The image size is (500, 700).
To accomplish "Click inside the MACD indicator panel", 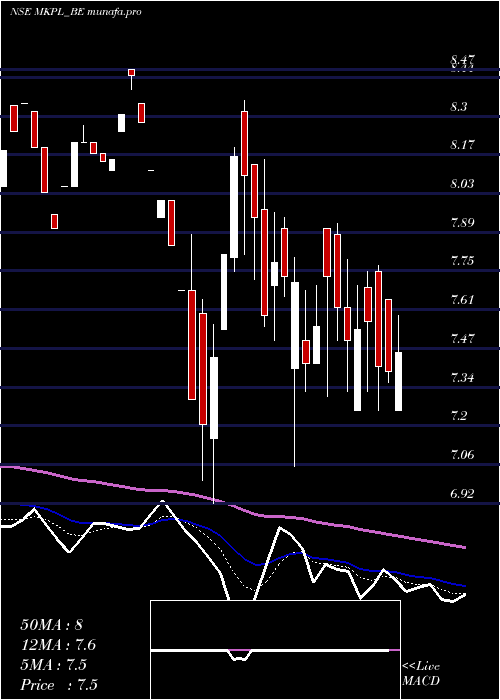I will tap(275, 650).
